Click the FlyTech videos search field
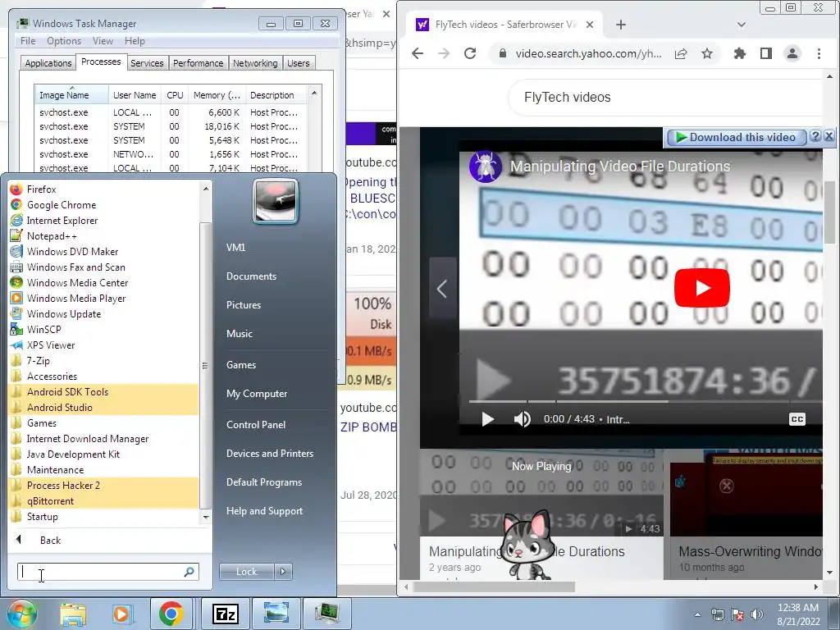 pyautogui.click(x=664, y=97)
